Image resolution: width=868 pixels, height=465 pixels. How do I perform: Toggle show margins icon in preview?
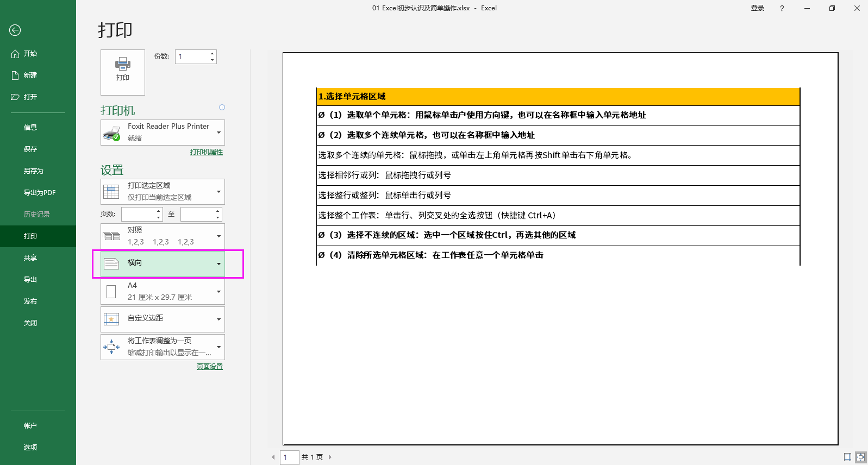point(847,457)
